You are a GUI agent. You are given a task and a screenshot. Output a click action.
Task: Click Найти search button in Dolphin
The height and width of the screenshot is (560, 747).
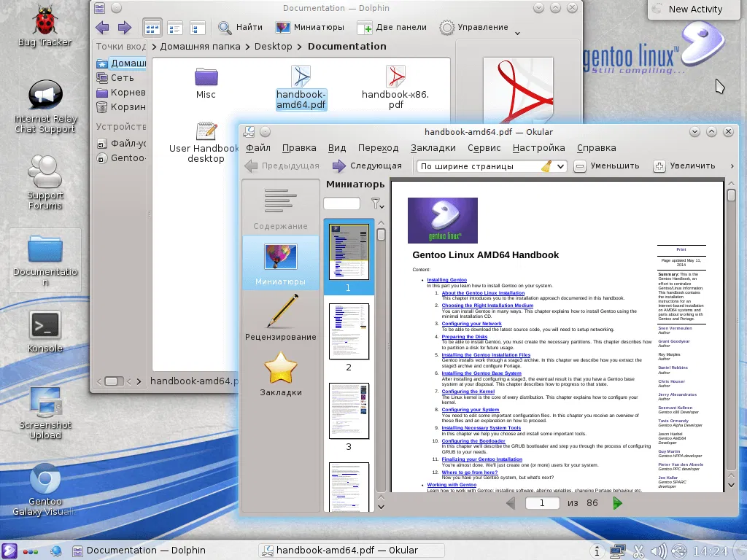241,28
